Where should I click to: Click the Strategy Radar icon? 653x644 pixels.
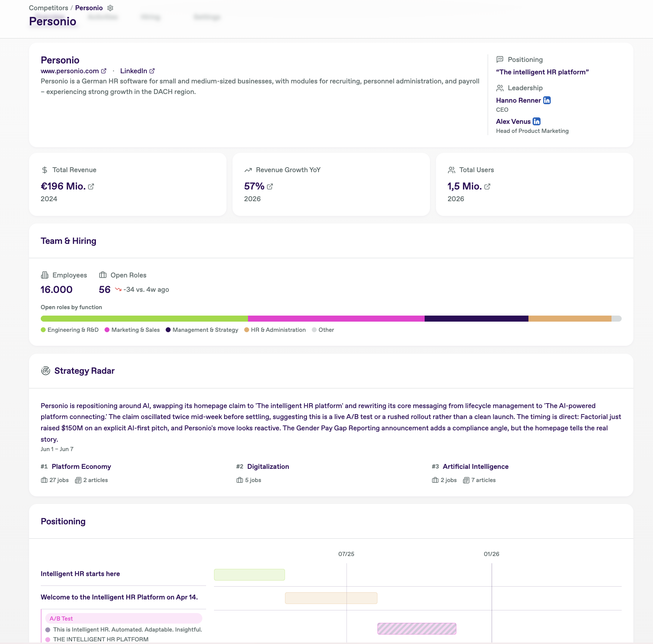coord(46,371)
